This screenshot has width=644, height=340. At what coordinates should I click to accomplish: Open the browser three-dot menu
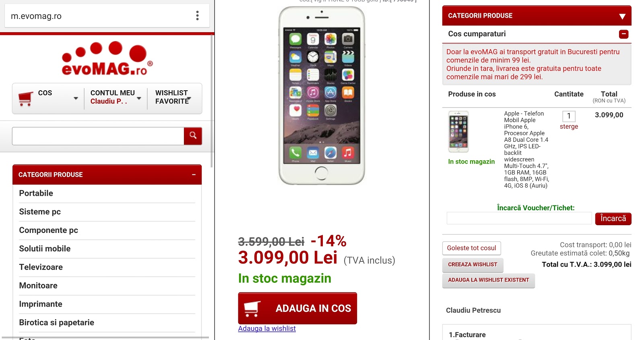pos(197,16)
